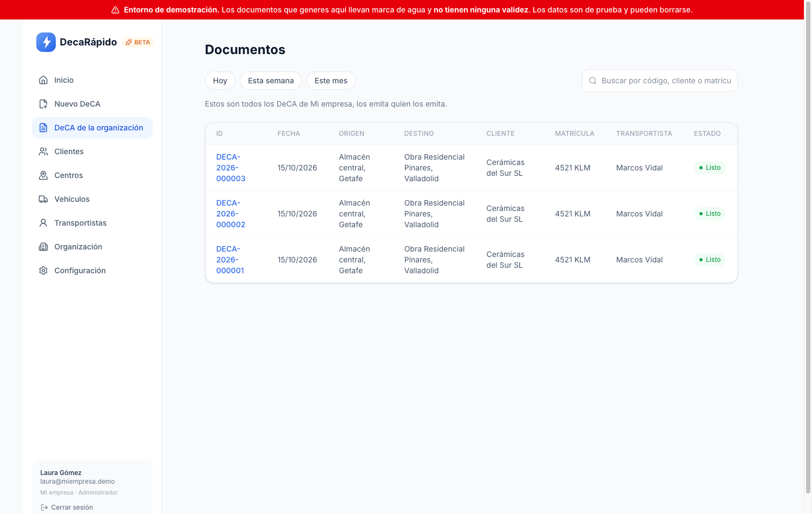Click the Cerrar sesión logout icon

[44, 508]
